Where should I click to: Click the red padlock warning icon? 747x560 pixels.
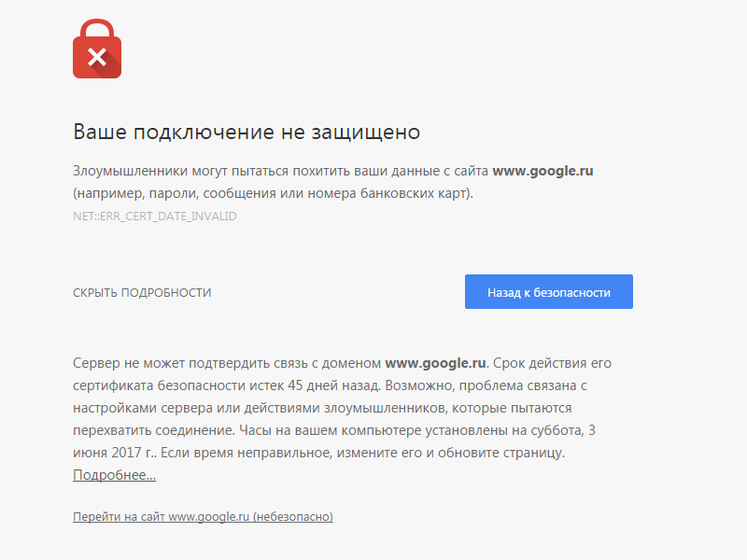(x=97, y=49)
